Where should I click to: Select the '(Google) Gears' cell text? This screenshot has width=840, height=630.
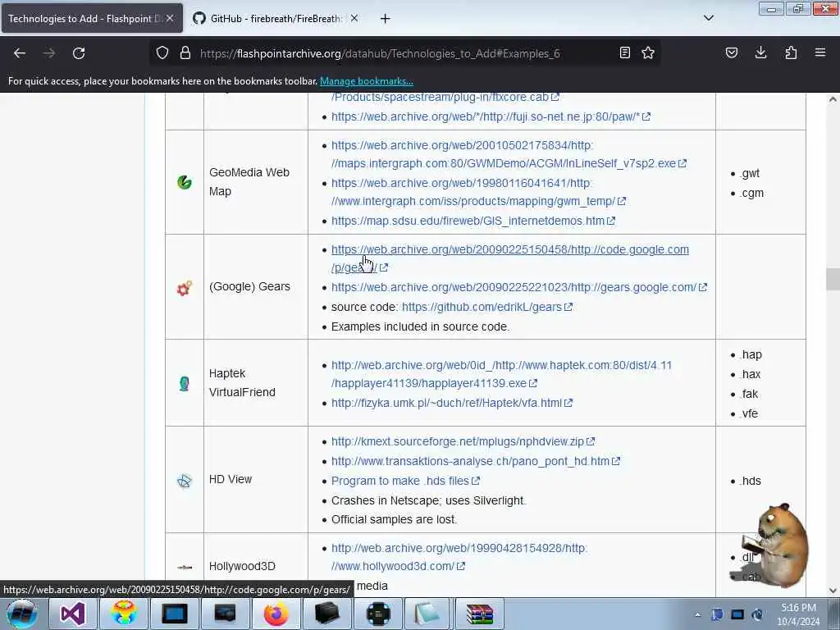249,286
